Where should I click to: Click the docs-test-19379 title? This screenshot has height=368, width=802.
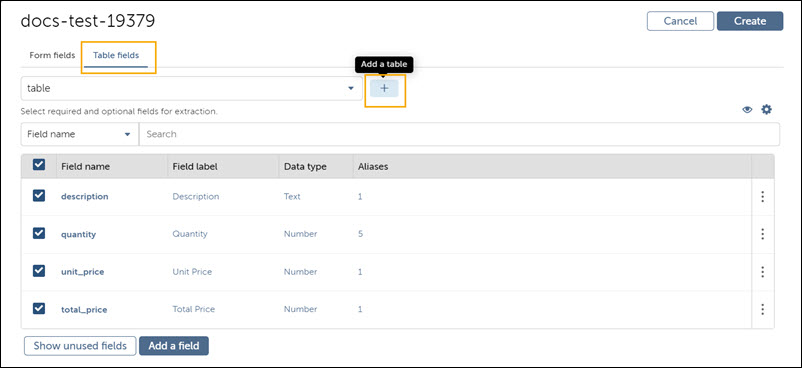click(x=88, y=21)
